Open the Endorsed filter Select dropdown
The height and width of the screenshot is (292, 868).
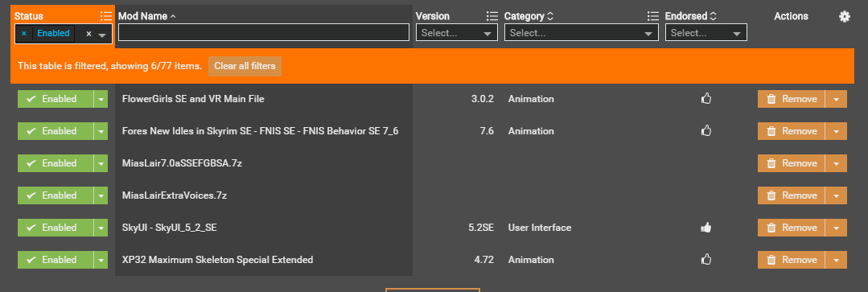tap(706, 33)
